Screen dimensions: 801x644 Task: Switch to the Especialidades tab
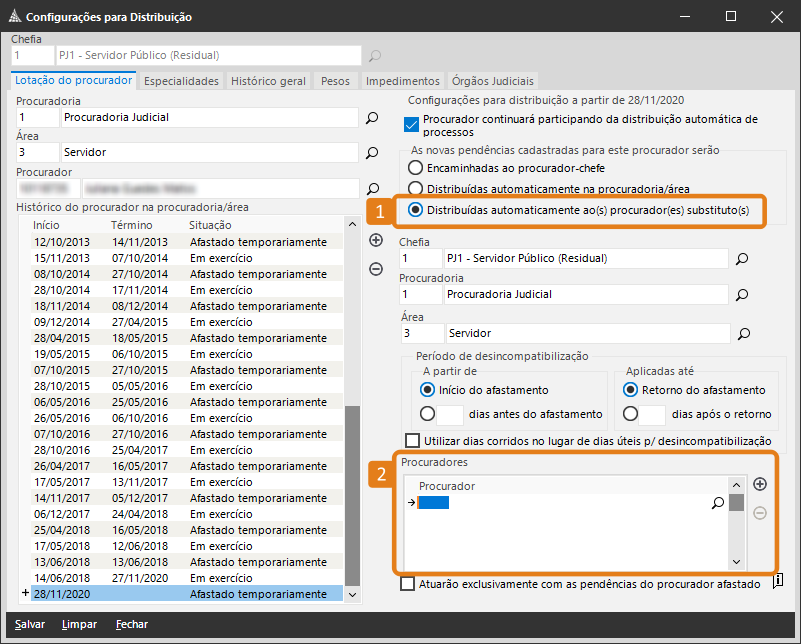[x=181, y=81]
